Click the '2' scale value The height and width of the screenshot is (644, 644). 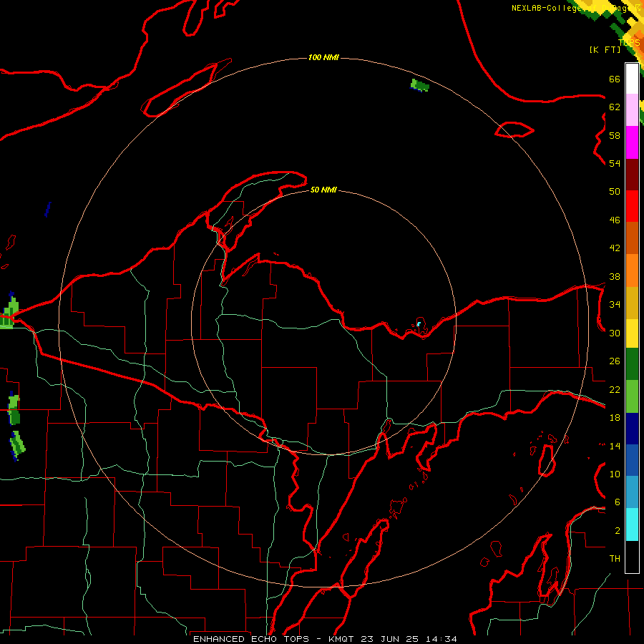pos(618,531)
